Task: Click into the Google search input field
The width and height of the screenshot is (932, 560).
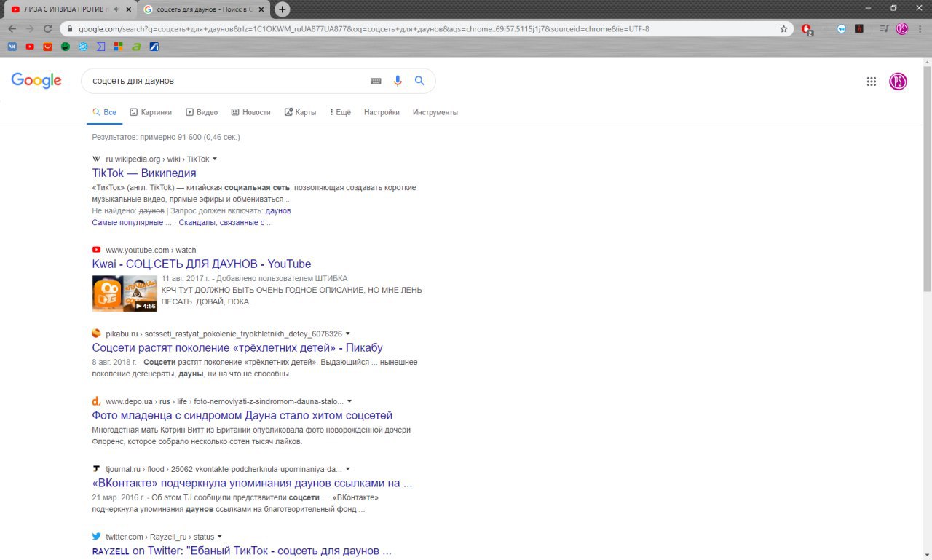Action: 226,81
